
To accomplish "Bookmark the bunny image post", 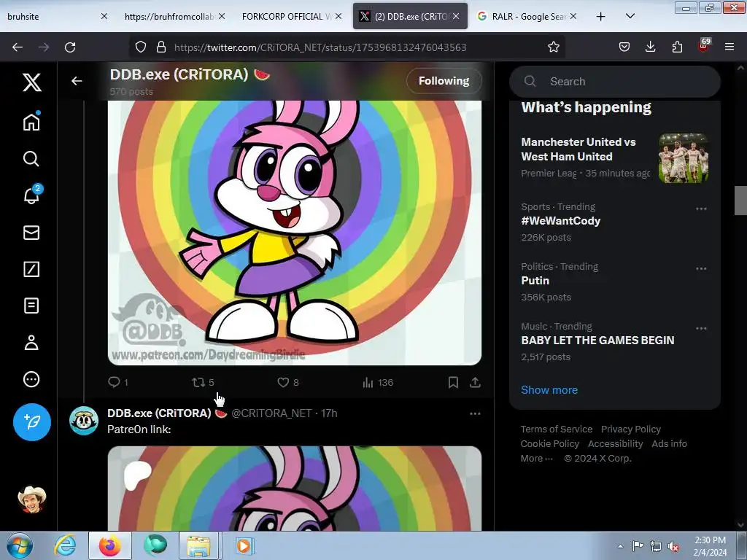I will [453, 382].
